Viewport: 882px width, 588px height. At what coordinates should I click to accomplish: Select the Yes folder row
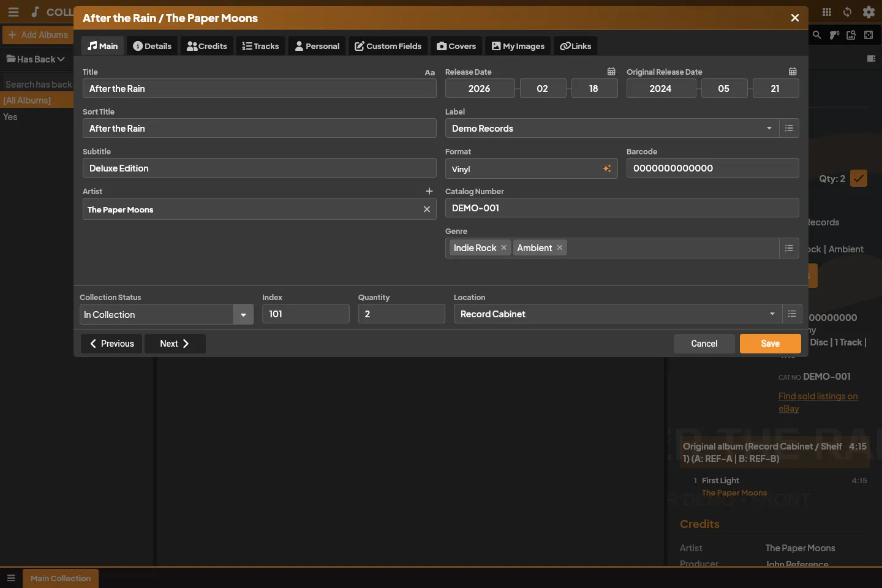tap(37, 116)
